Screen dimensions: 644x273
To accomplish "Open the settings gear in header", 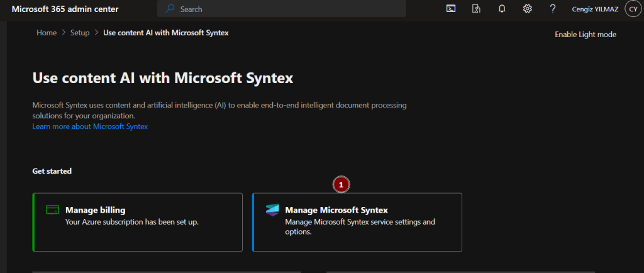I will 528,9.
